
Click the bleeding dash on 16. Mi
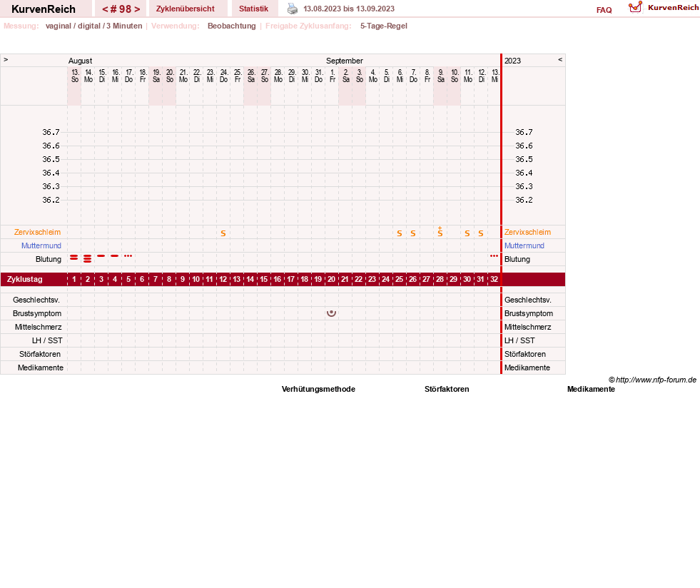click(x=115, y=256)
